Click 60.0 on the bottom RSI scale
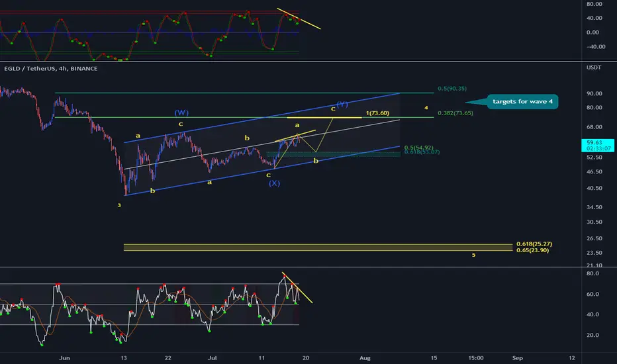The width and height of the screenshot is (617, 364). (593, 294)
